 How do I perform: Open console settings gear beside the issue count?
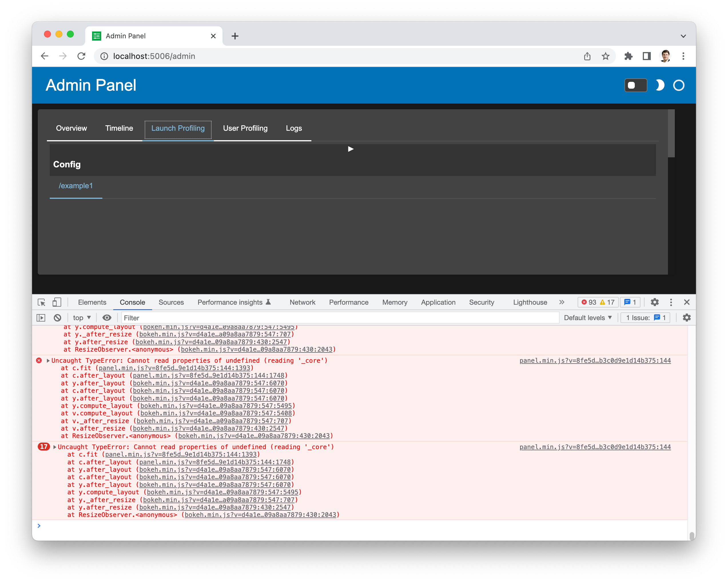687,318
